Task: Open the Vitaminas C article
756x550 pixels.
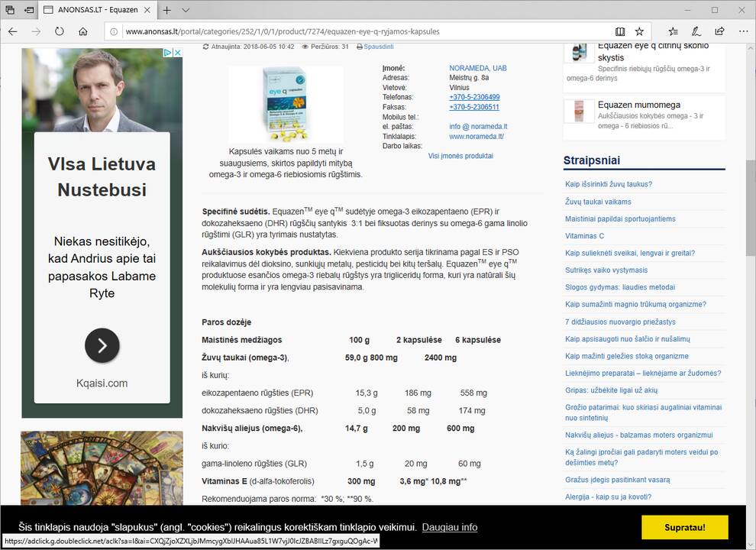Action: (x=584, y=236)
